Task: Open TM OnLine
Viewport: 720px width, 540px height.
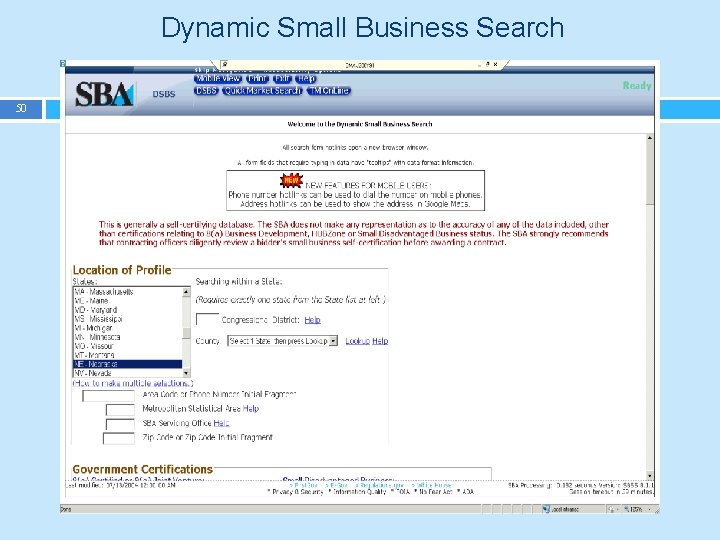Action: pyautogui.click(x=329, y=91)
